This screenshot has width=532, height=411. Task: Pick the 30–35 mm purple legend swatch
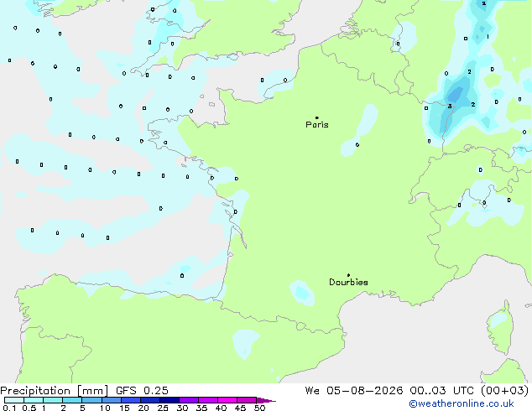point(188,400)
